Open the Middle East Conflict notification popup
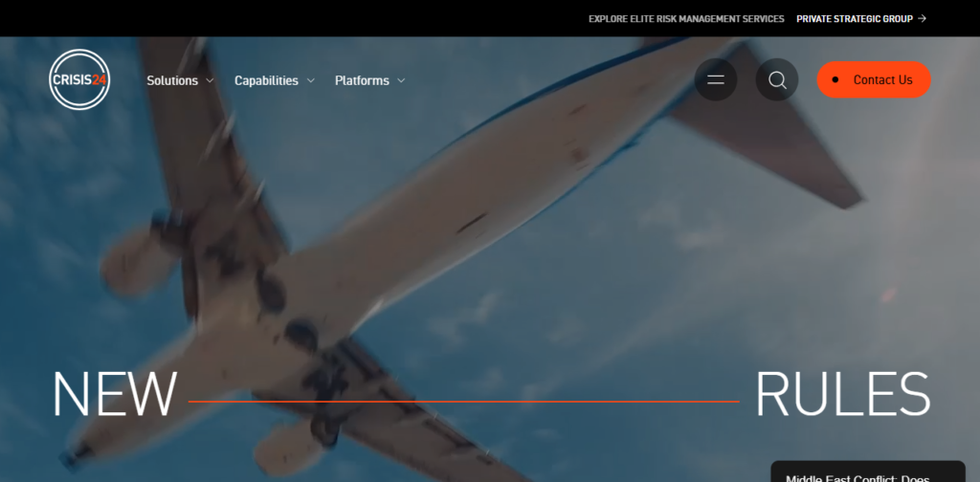This screenshot has width=980, height=482. pos(867,472)
